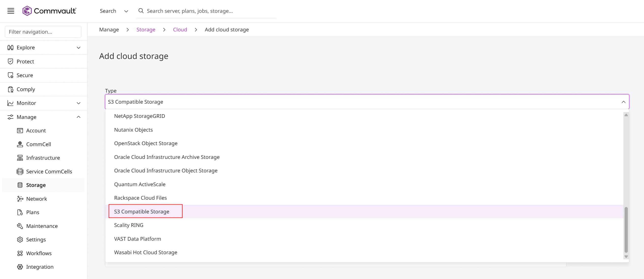Click the Manage sliders icon

pos(10,117)
